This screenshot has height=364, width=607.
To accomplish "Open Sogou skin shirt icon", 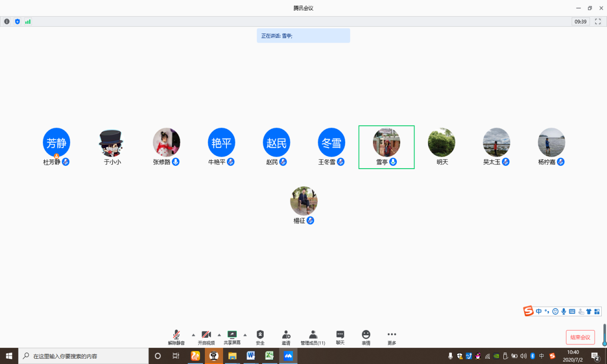I will [x=589, y=311].
